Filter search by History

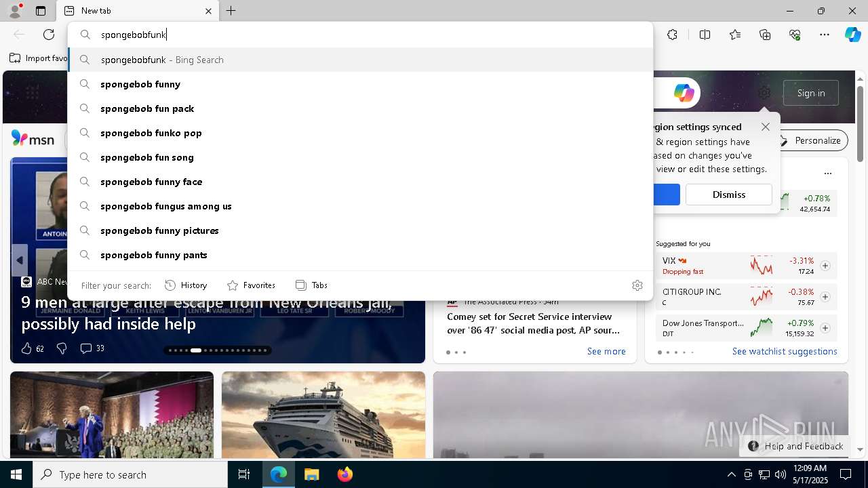click(x=186, y=285)
